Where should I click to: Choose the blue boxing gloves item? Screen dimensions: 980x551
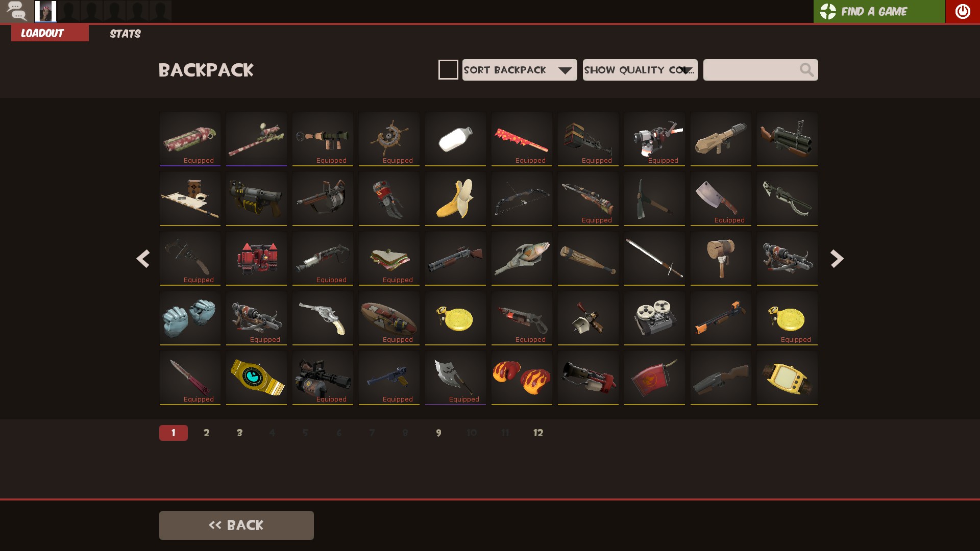pos(190,318)
